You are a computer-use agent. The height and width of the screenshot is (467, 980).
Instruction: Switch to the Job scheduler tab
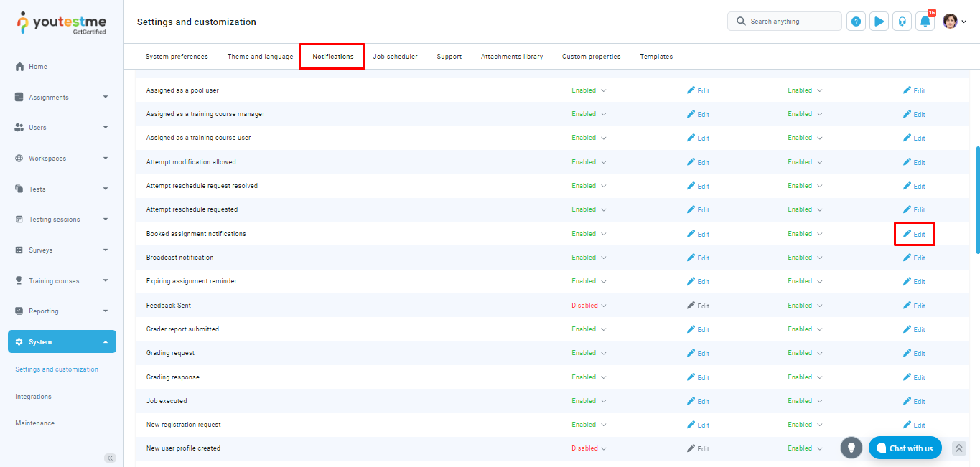point(395,57)
